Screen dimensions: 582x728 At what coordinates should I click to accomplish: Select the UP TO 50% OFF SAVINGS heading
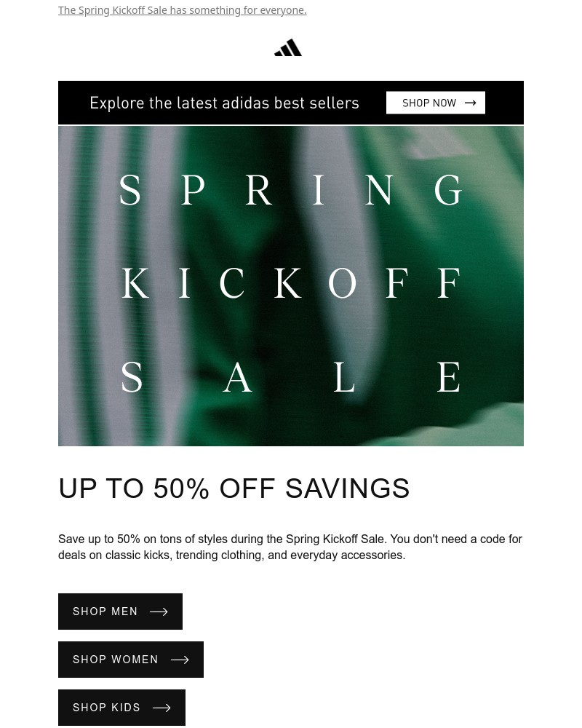click(234, 488)
